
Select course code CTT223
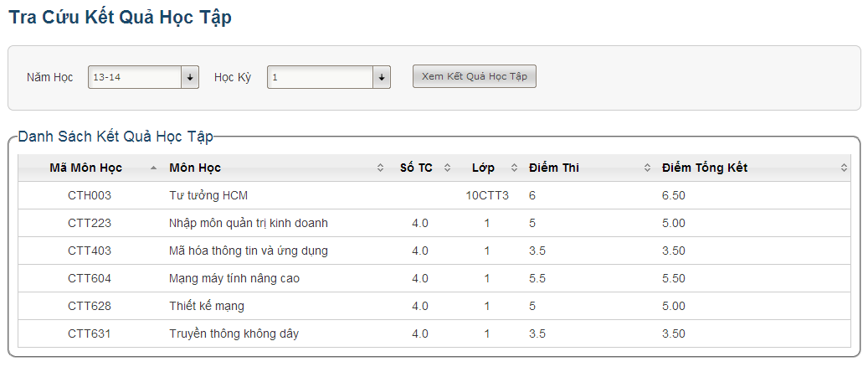(90, 223)
